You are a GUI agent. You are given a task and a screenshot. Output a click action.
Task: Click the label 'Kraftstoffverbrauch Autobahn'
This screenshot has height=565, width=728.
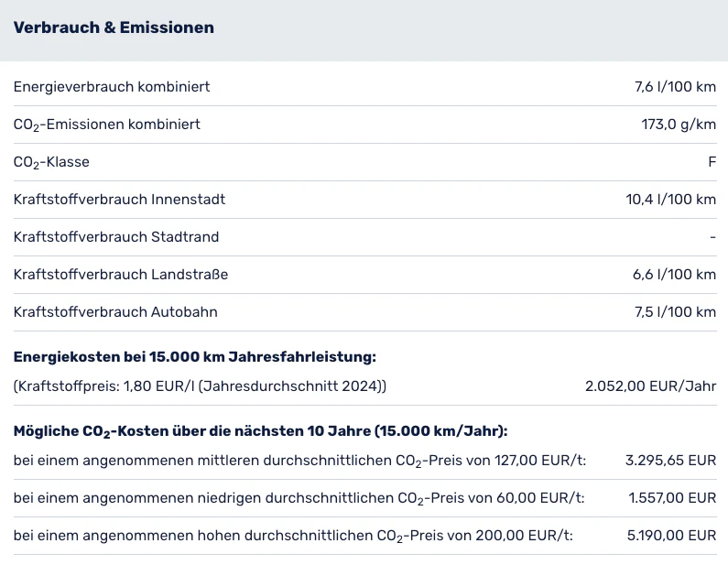[115, 312]
